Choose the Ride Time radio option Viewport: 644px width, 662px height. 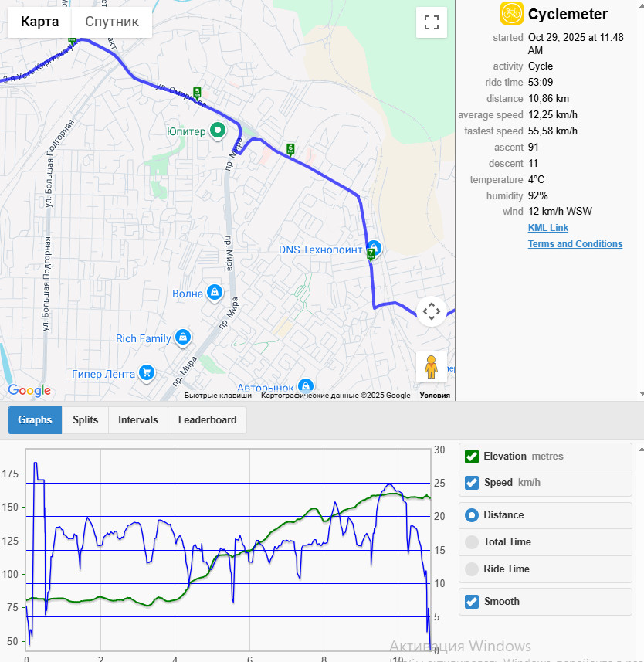coord(471,569)
